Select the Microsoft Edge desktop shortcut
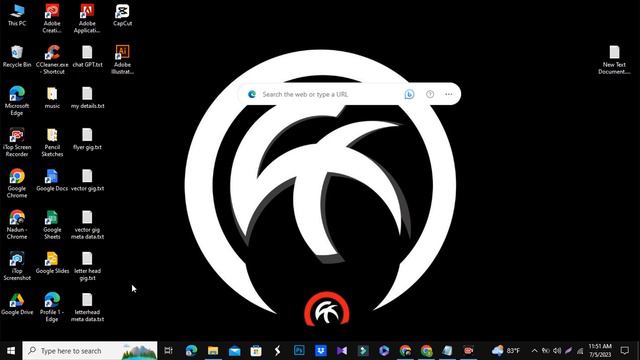The image size is (640, 360). point(17,101)
